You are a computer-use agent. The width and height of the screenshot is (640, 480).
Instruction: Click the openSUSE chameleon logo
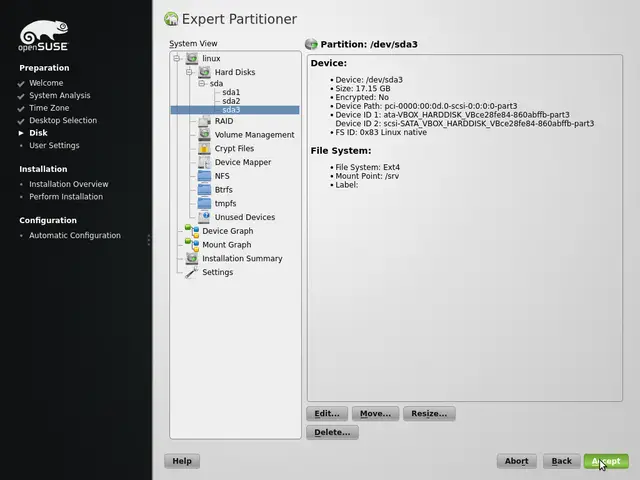[44, 36]
